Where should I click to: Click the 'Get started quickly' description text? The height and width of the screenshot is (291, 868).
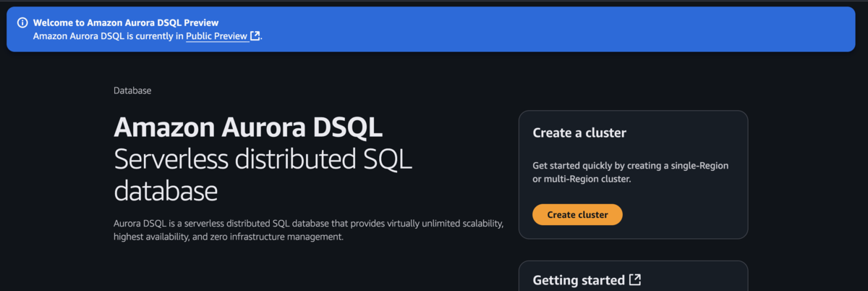click(630, 172)
